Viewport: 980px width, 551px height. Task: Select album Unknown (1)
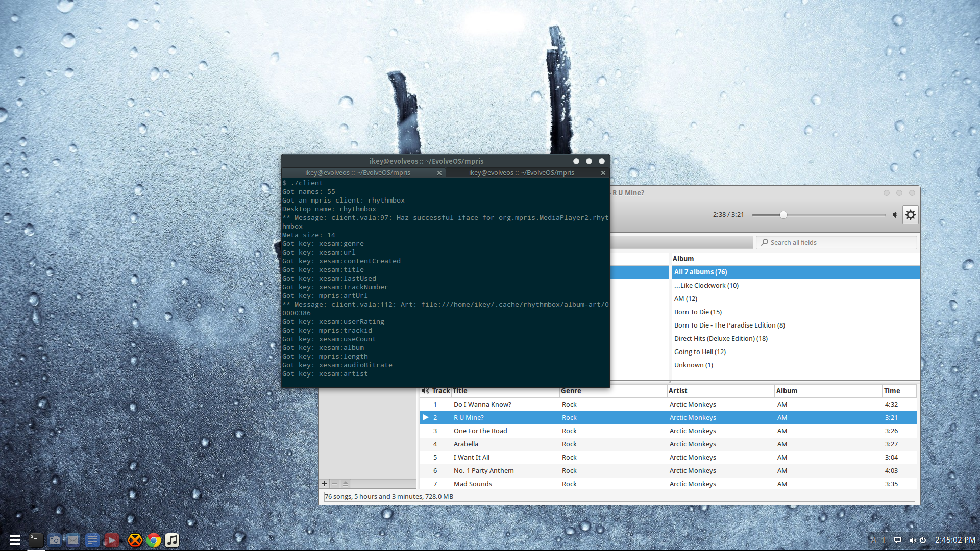tap(795, 365)
